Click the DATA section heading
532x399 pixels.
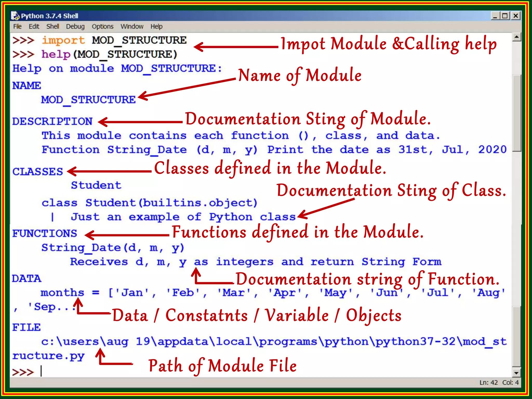tap(26, 279)
